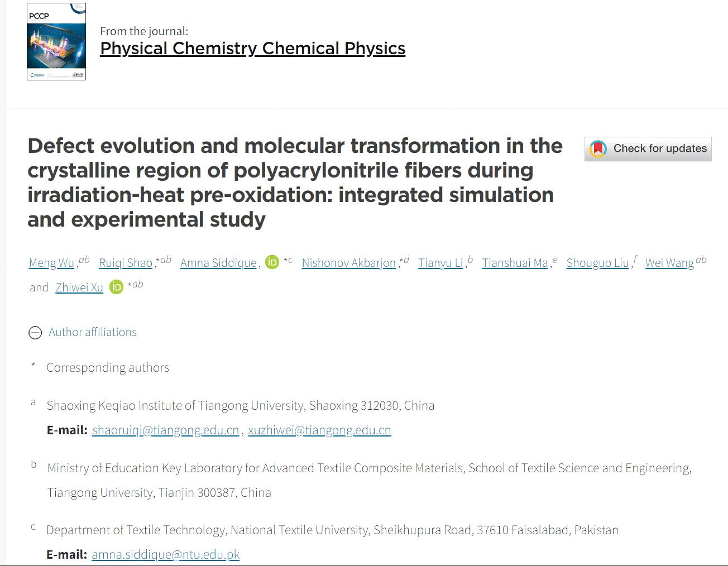Click the Crossmark bookmark icon
728x566 pixels.
click(598, 149)
